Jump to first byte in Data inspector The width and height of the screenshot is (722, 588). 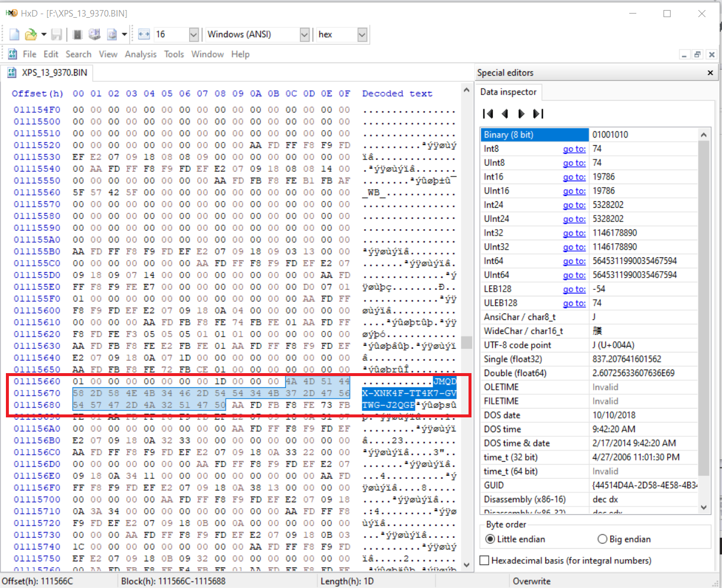pyautogui.click(x=488, y=114)
